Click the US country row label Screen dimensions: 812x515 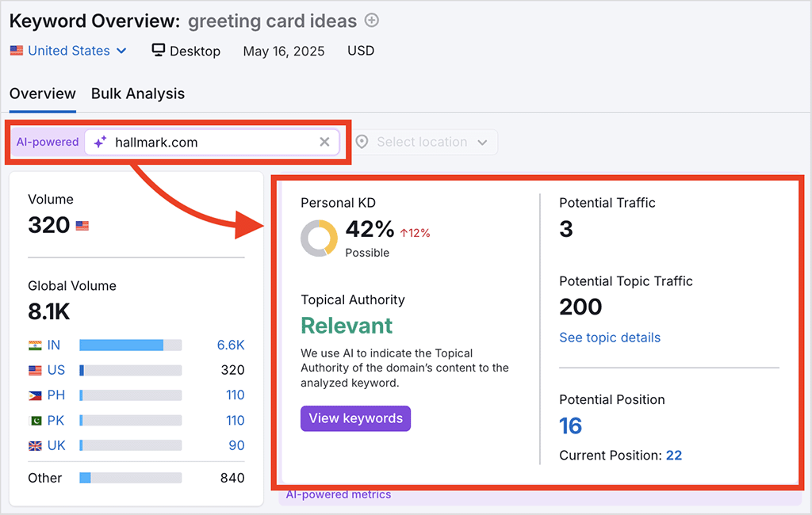coord(56,370)
